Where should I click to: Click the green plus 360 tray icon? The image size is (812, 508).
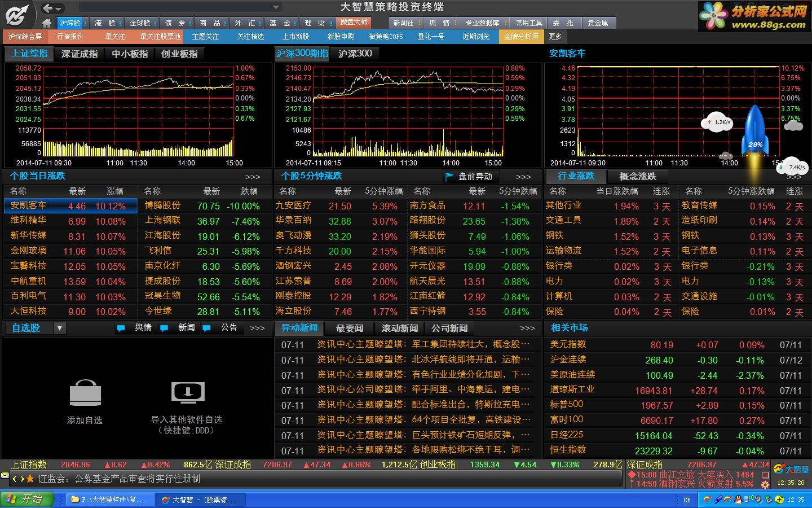coord(779,500)
